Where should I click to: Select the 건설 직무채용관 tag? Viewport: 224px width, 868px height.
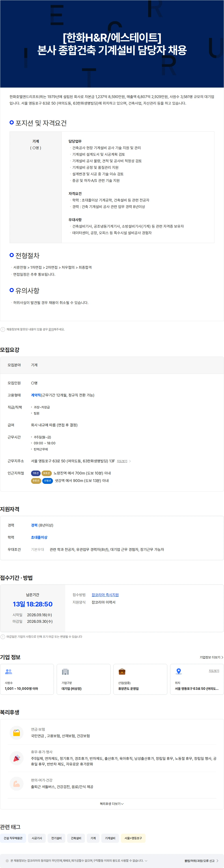coord(13,838)
